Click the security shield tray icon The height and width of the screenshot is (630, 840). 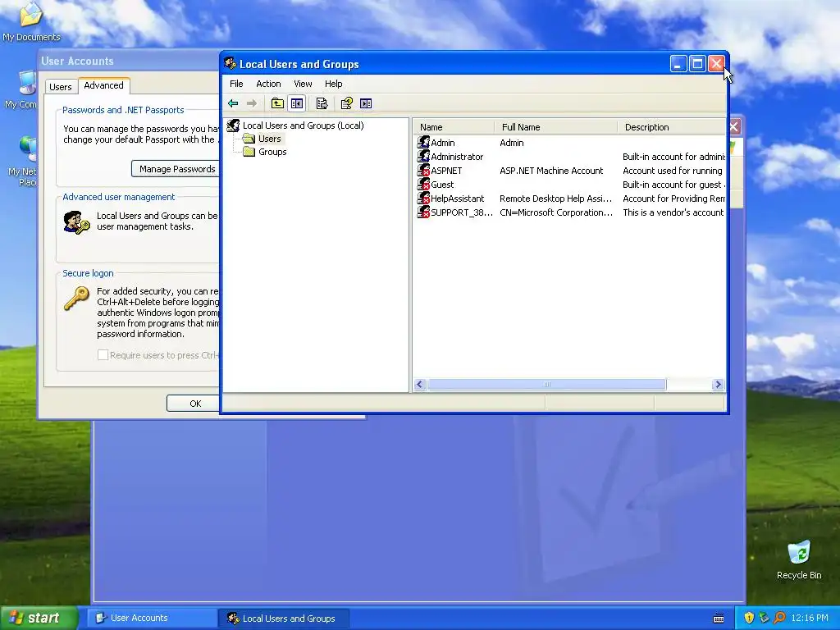[749, 618]
